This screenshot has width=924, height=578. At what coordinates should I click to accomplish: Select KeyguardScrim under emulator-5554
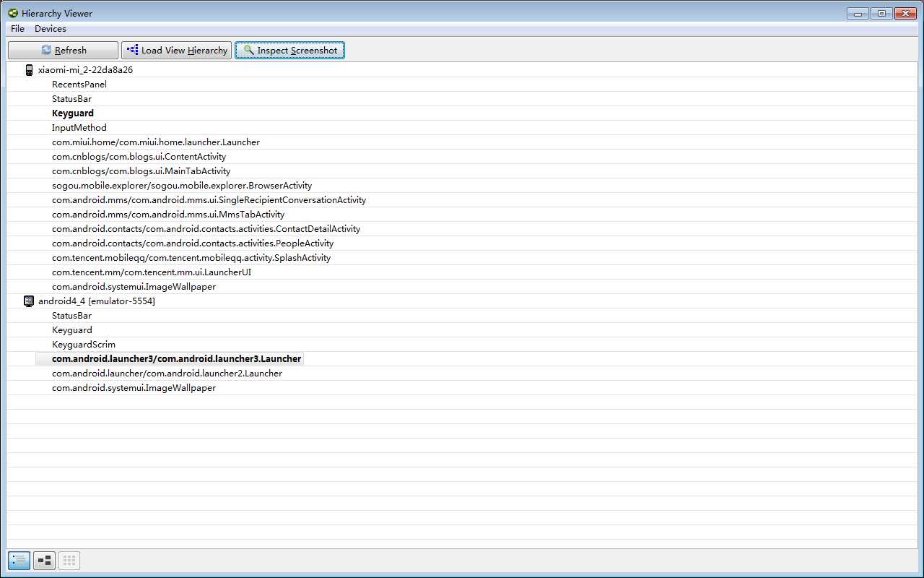[84, 345]
